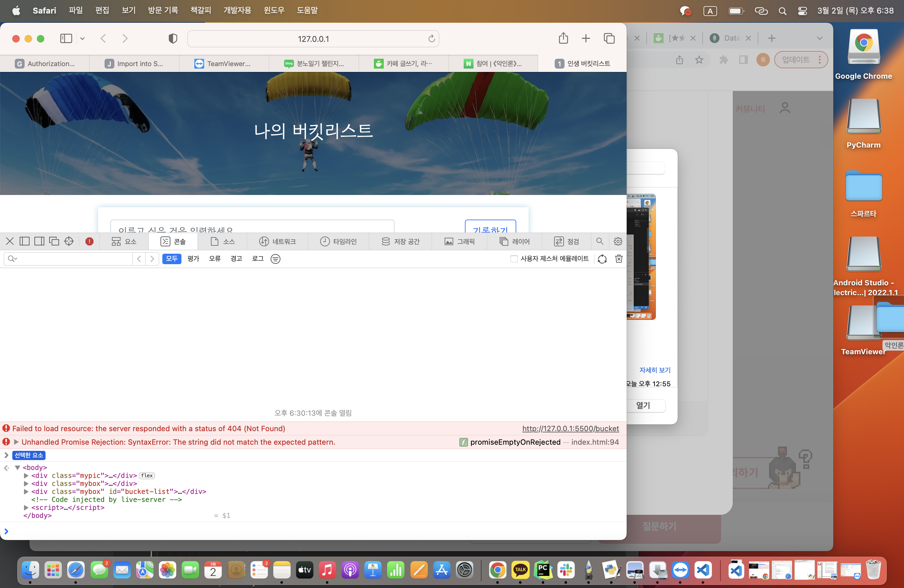This screenshot has width=904, height=588.
Task: Dock inspector to left side
Action: tap(25, 241)
